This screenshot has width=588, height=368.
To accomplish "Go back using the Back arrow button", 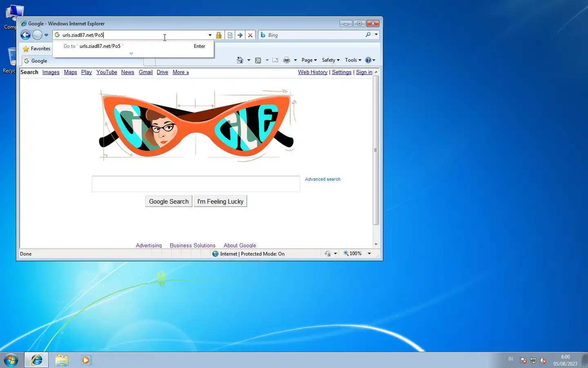I will tap(25, 35).
